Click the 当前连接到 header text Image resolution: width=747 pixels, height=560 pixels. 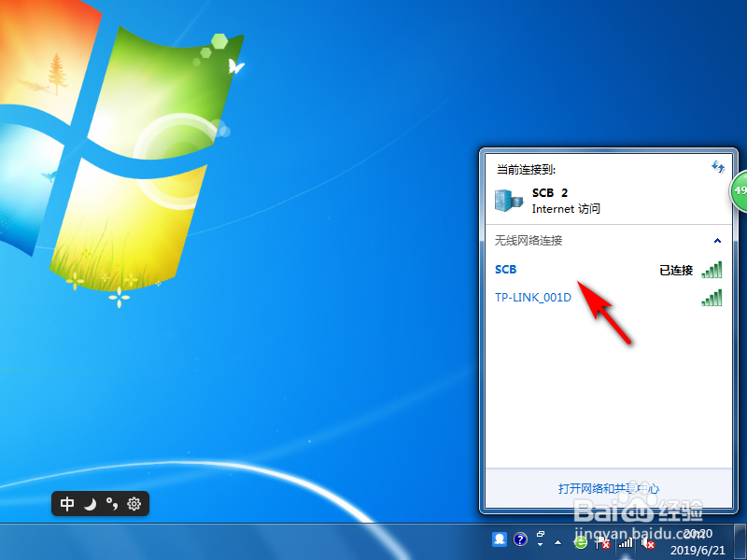pos(526,169)
